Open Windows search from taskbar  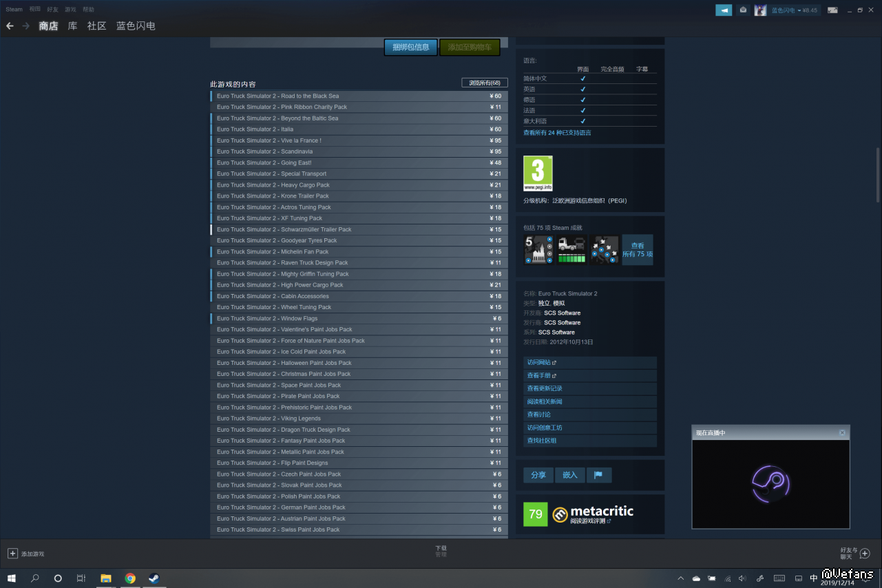click(x=35, y=578)
